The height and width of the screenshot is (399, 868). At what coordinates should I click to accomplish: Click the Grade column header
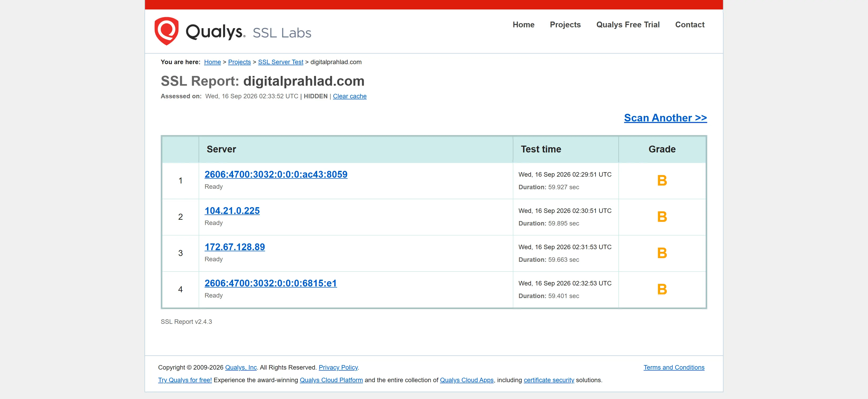(x=662, y=149)
